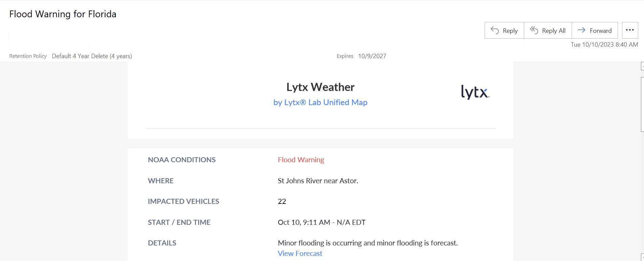Viewport: 644px width, 261px height.
Task: Click the red Flood Warning condition text
Action: [301, 160]
